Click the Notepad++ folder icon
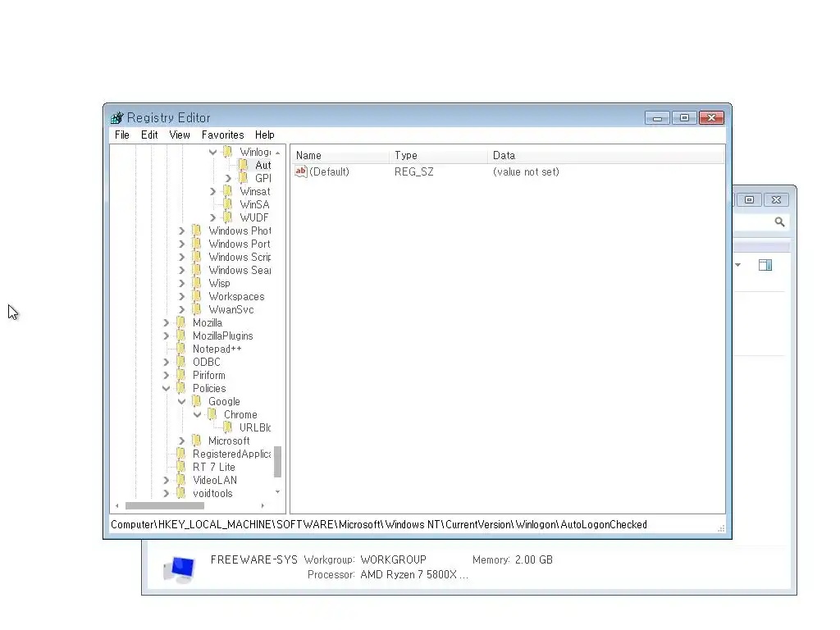The width and height of the screenshot is (840, 630). pyautogui.click(x=181, y=348)
